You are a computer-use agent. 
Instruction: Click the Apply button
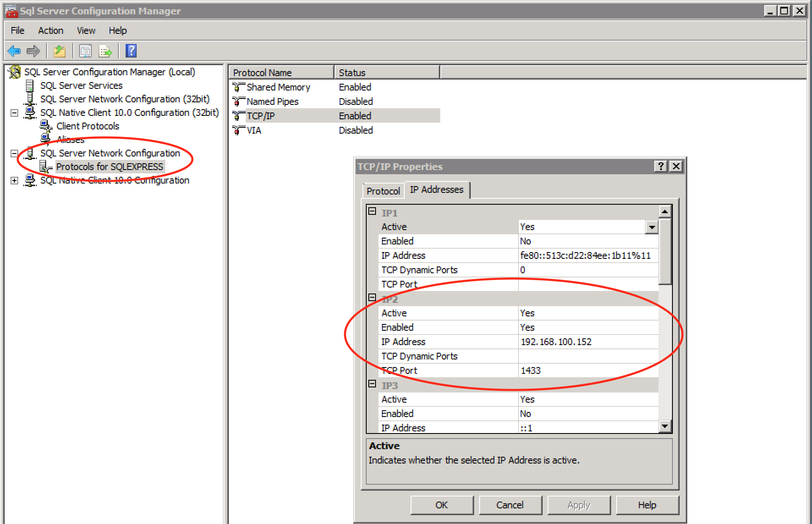(579, 505)
